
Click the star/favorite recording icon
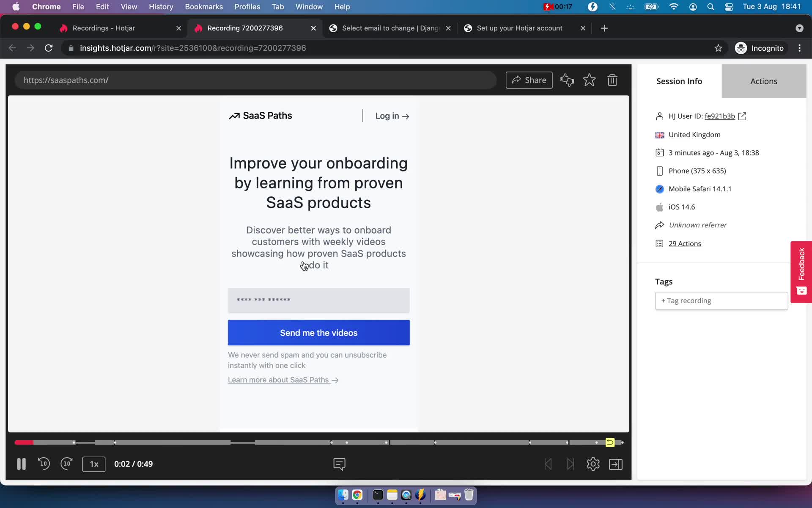coord(589,80)
